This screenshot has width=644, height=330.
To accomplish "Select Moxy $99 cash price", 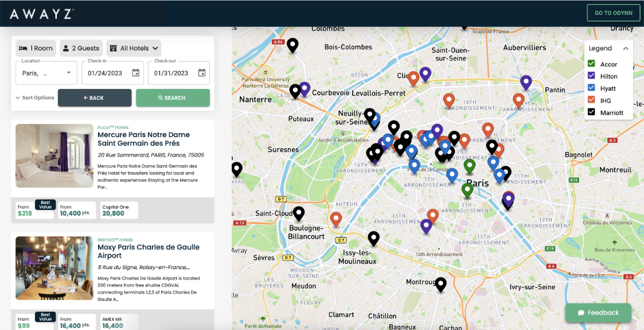I will click(x=34, y=322).
